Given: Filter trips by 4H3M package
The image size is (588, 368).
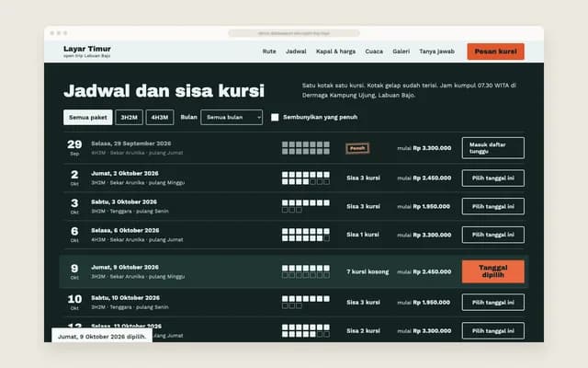Looking at the screenshot, I should click(160, 118).
